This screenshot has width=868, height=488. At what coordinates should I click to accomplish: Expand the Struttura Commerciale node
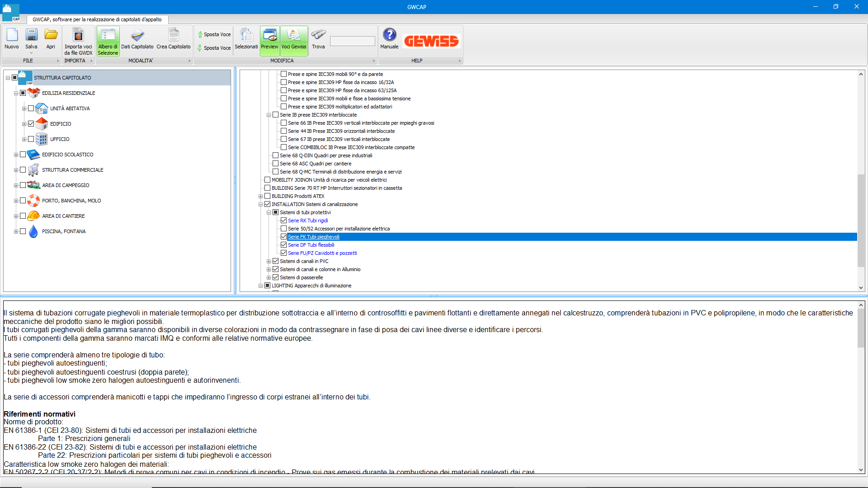pos(16,170)
